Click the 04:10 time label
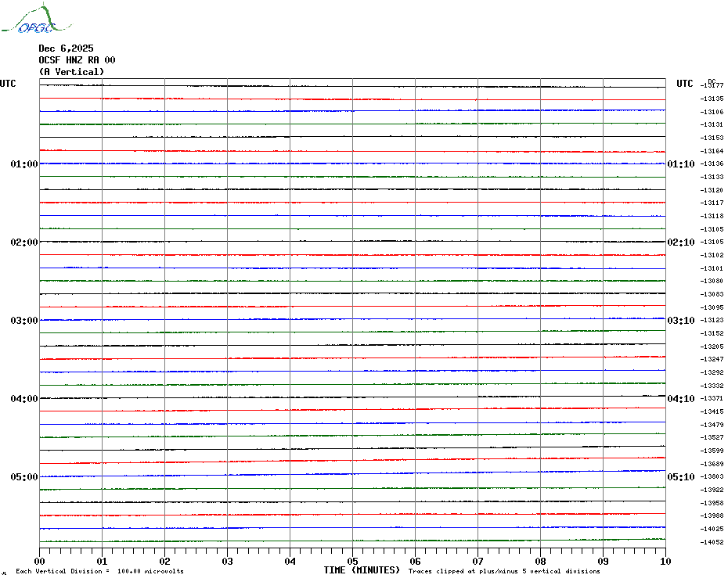728x582 pixels. [681, 399]
